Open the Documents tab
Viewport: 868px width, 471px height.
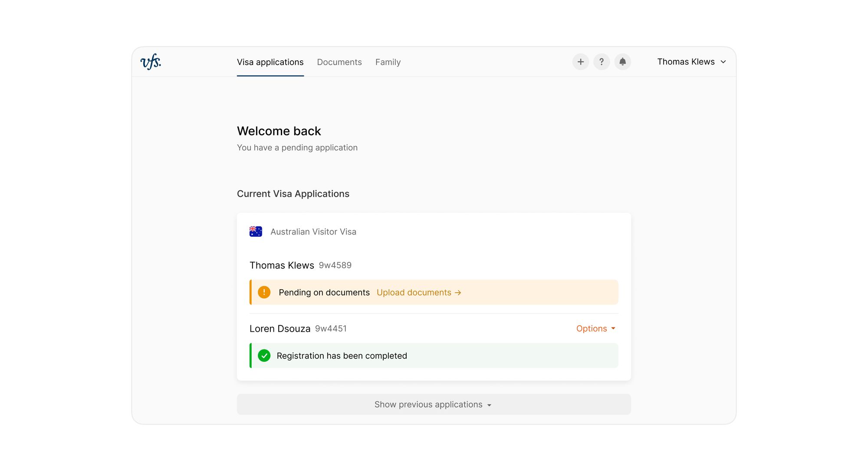click(339, 62)
